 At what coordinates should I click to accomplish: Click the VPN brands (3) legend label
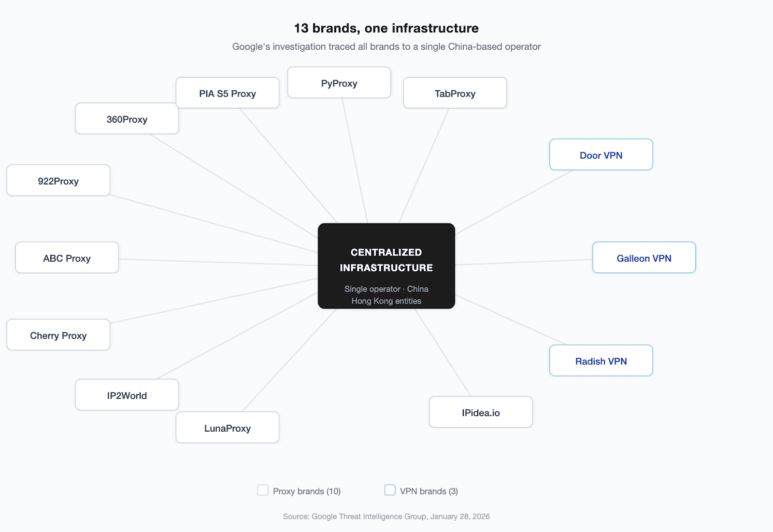point(429,491)
